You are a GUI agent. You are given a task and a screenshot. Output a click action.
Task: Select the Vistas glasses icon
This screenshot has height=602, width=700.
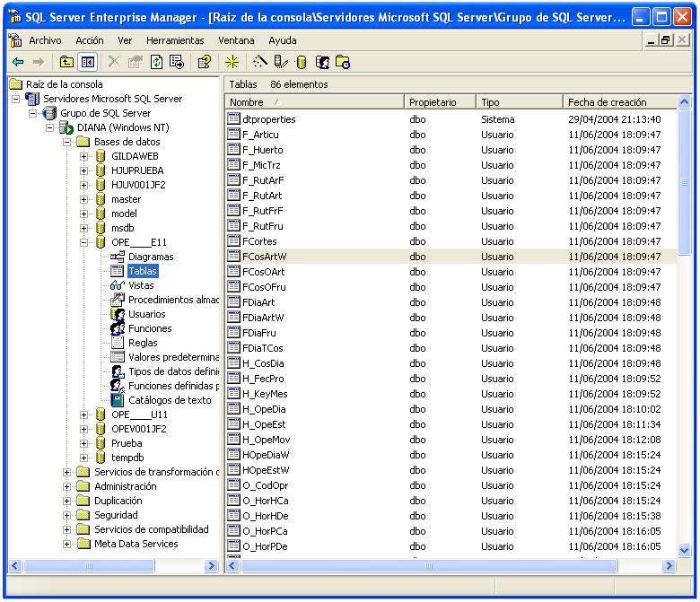118,285
